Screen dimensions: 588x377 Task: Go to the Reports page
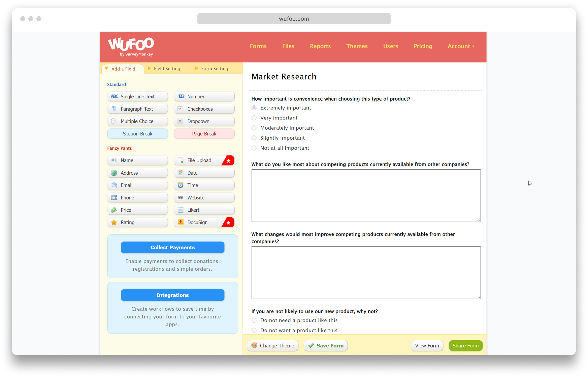[320, 46]
